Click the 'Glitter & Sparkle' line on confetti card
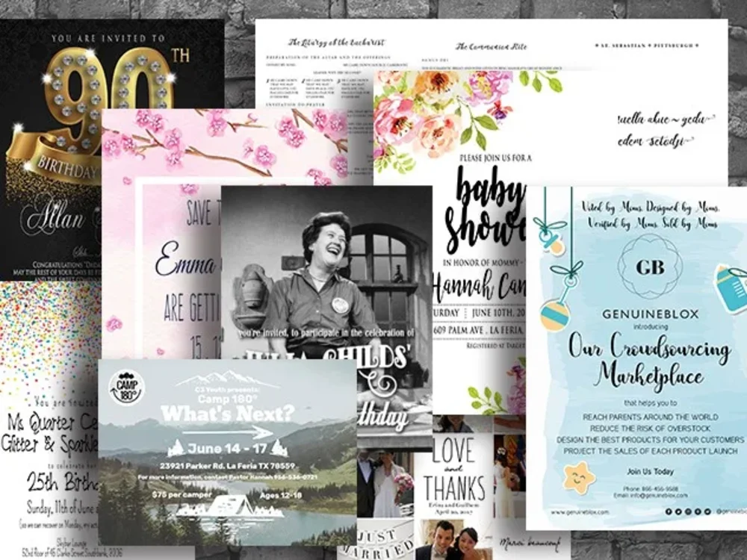The image size is (747, 560). (x=49, y=445)
